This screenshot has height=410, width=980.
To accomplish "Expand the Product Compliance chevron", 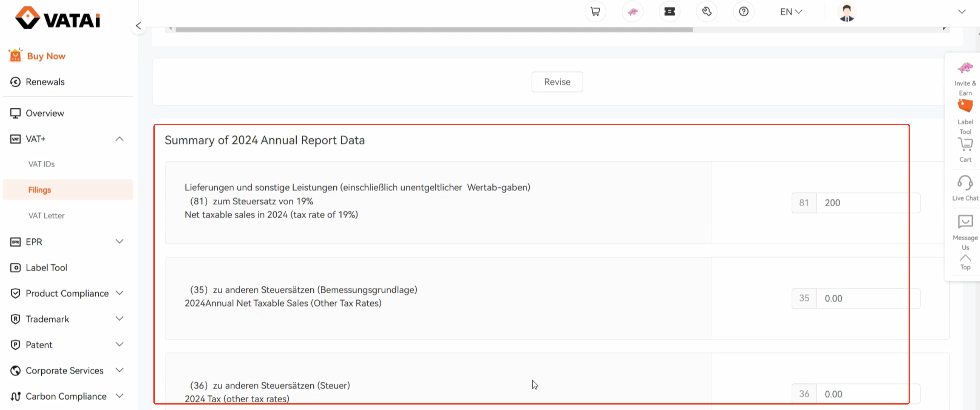I will (x=119, y=293).
